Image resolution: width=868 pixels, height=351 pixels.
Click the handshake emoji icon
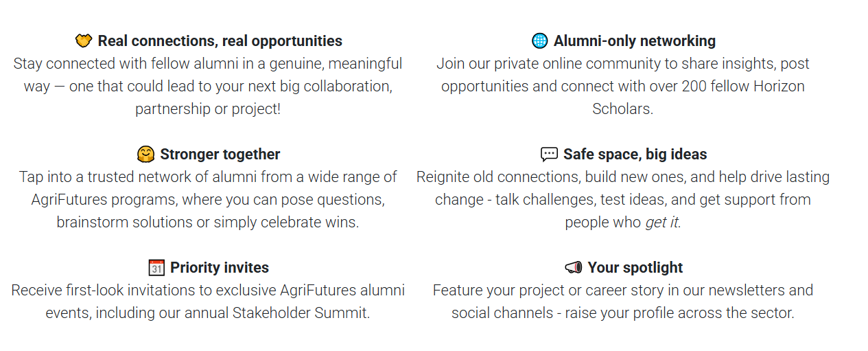click(84, 41)
